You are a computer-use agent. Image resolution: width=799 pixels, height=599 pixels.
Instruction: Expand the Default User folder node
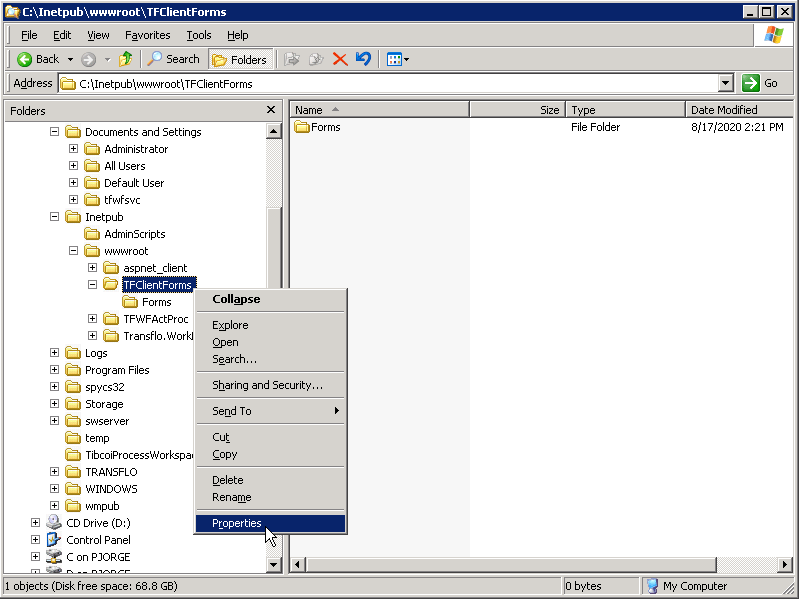click(x=73, y=183)
